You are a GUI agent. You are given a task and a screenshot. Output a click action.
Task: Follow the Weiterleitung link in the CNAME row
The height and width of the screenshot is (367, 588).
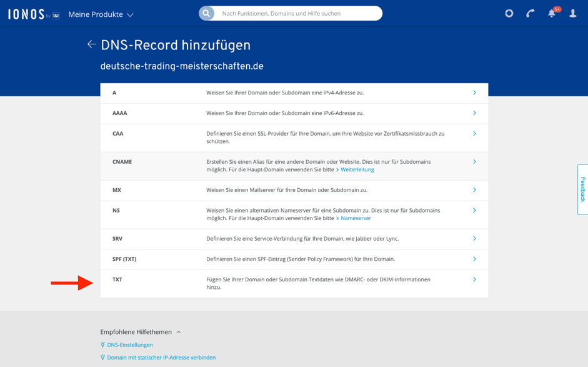357,169
